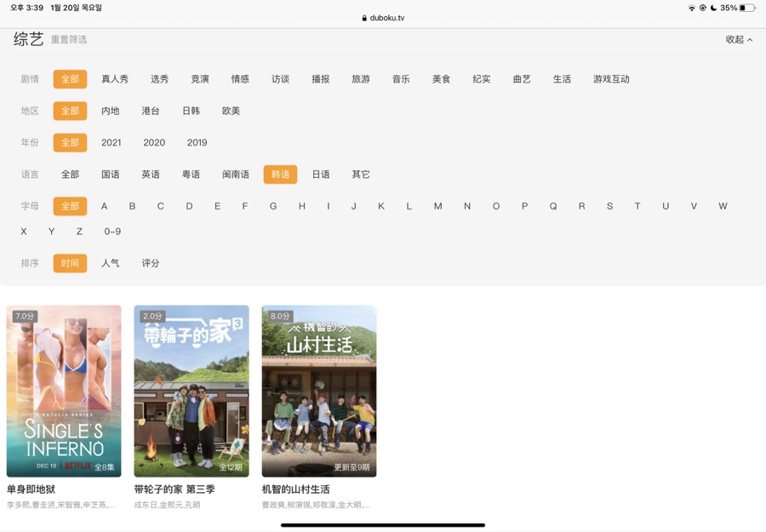Image resolution: width=766 pixels, height=532 pixels.
Task: Filter language by 日语
Action: click(321, 174)
